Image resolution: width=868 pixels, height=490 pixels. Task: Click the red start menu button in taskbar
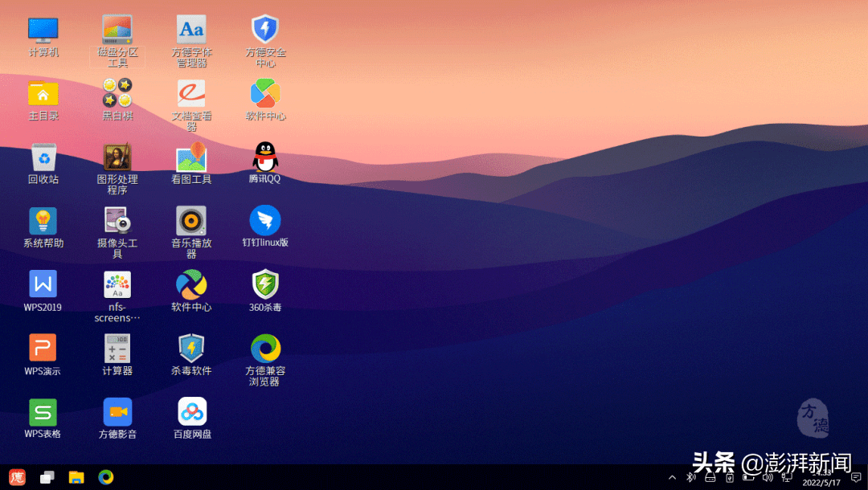[x=17, y=477]
